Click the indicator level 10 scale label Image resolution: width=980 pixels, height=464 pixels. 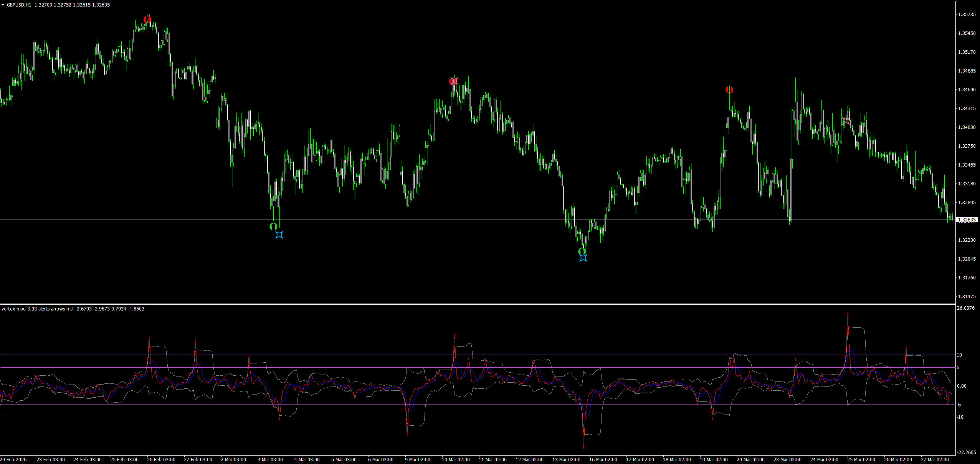(x=959, y=355)
